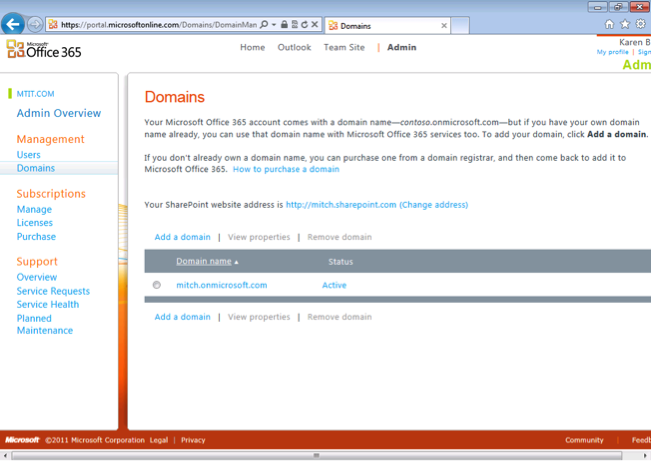Click Remove domain above the table

[x=339, y=237]
